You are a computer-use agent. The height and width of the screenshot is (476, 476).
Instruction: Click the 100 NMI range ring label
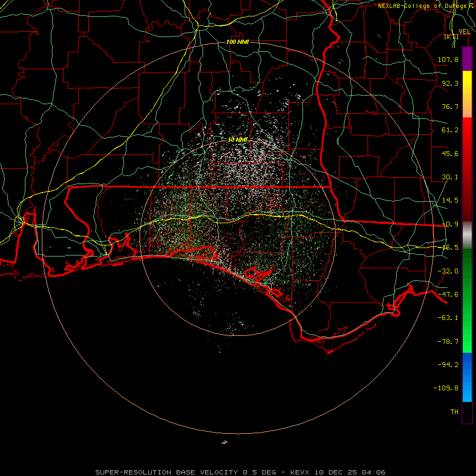(237, 42)
